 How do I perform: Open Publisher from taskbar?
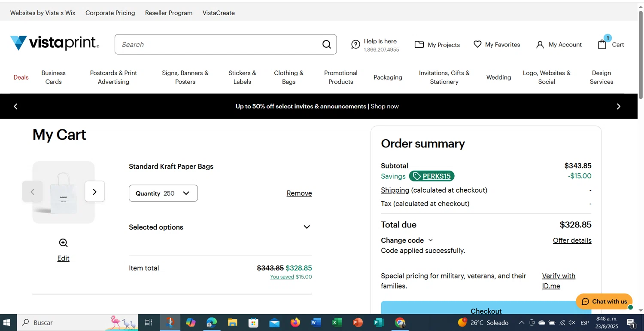tap(379, 322)
